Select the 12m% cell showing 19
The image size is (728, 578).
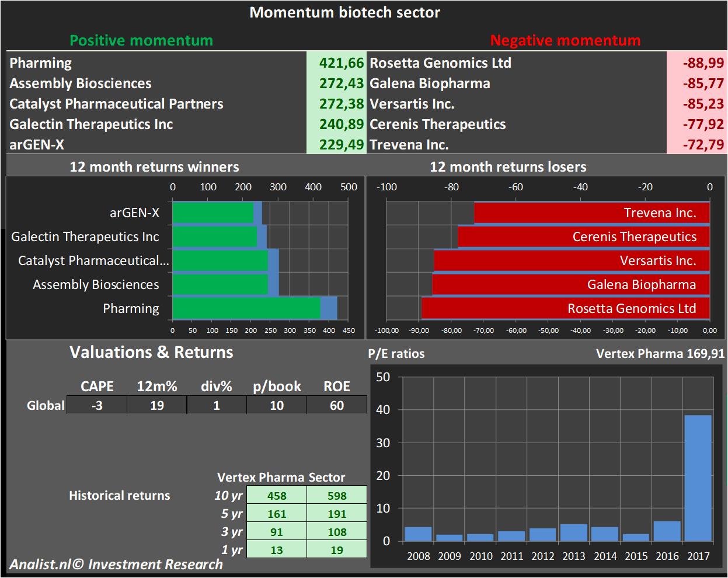(156, 405)
